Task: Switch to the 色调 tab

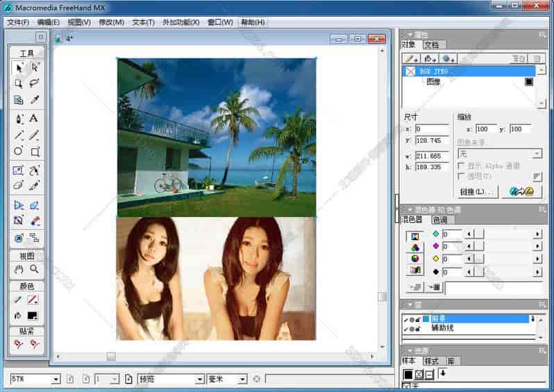Action: pyautogui.click(x=439, y=220)
